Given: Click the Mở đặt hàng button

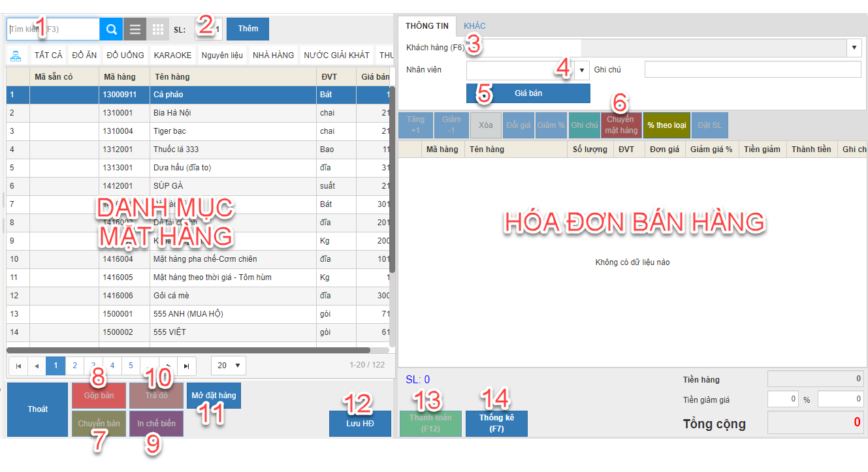Looking at the screenshot, I should pos(214,396).
